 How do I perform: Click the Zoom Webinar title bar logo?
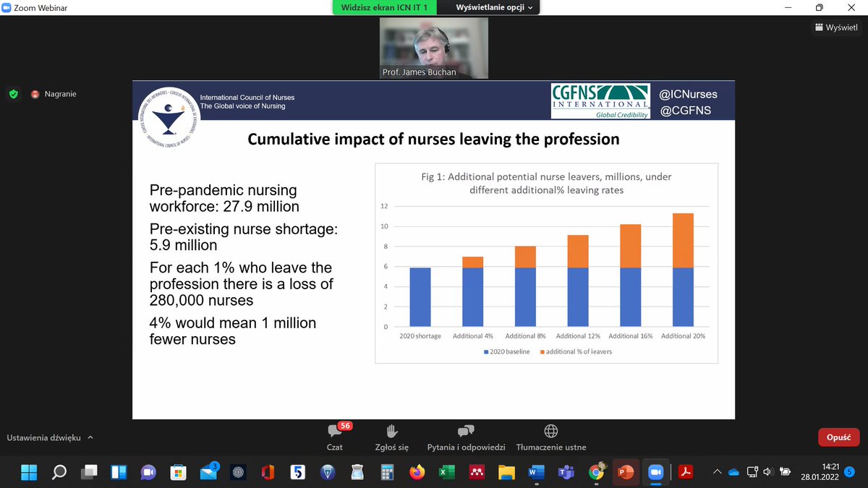7,7
